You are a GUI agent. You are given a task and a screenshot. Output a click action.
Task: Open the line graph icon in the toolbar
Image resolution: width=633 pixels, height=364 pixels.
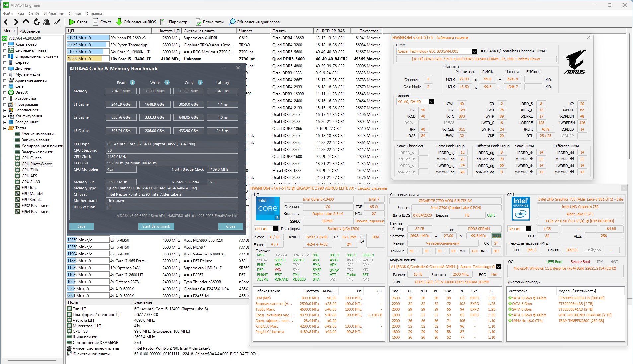pos(57,22)
